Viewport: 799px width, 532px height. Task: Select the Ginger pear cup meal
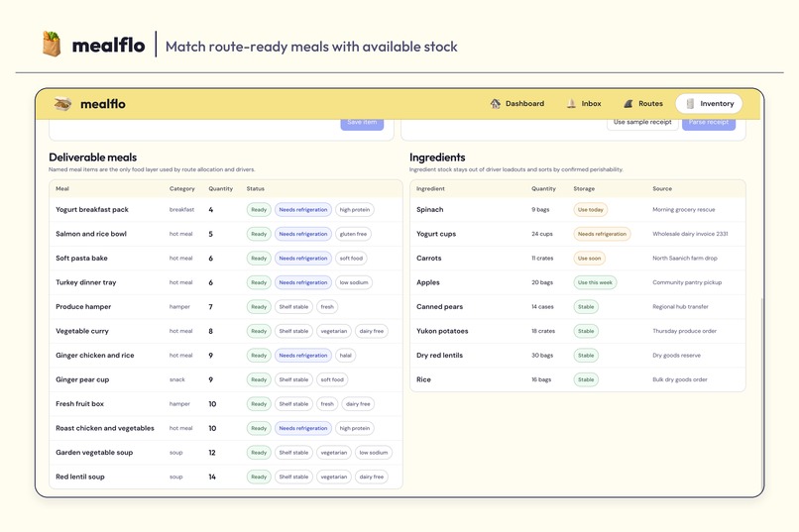(226, 379)
